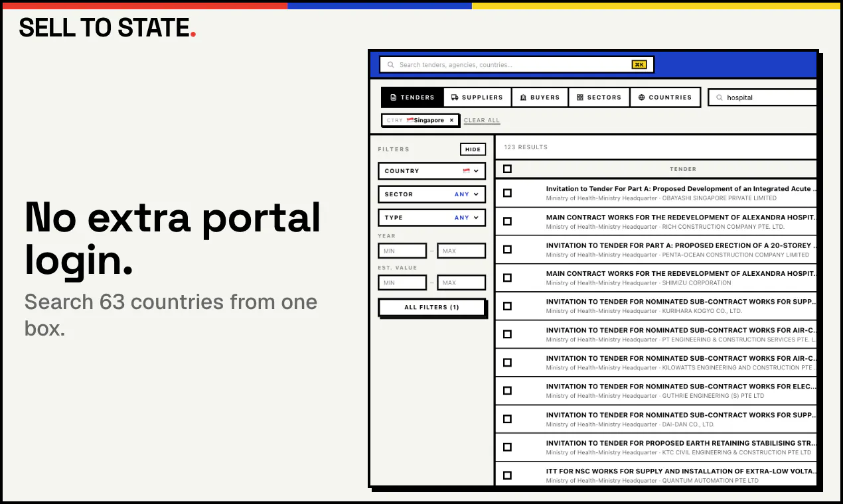Click the Singapore flag in filter chip

pyautogui.click(x=410, y=120)
